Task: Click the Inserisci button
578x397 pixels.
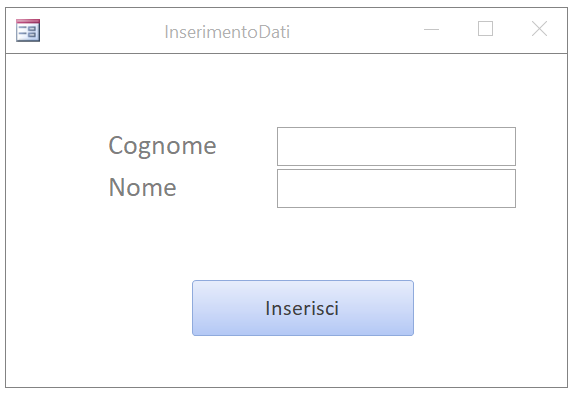Action: pos(303,308)
